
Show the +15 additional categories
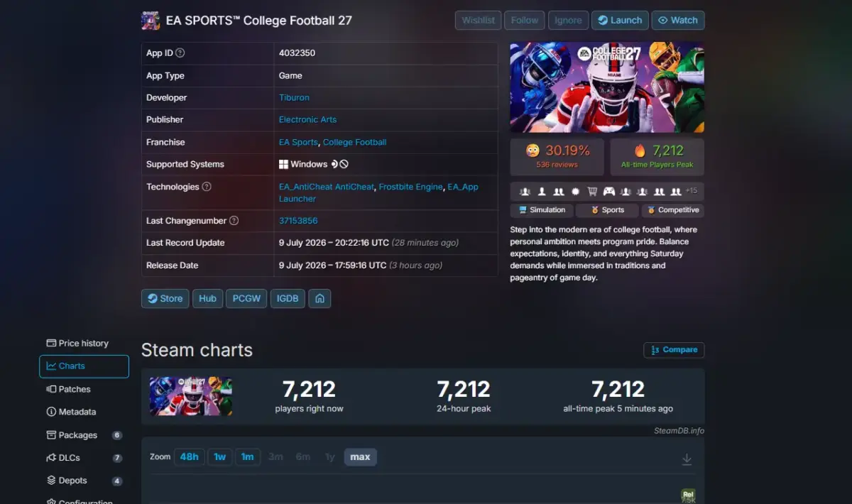(691, 191)
